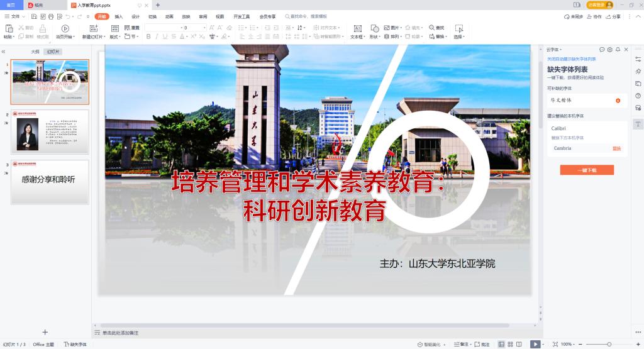Click replace link next to Cambria

point(616,148)
